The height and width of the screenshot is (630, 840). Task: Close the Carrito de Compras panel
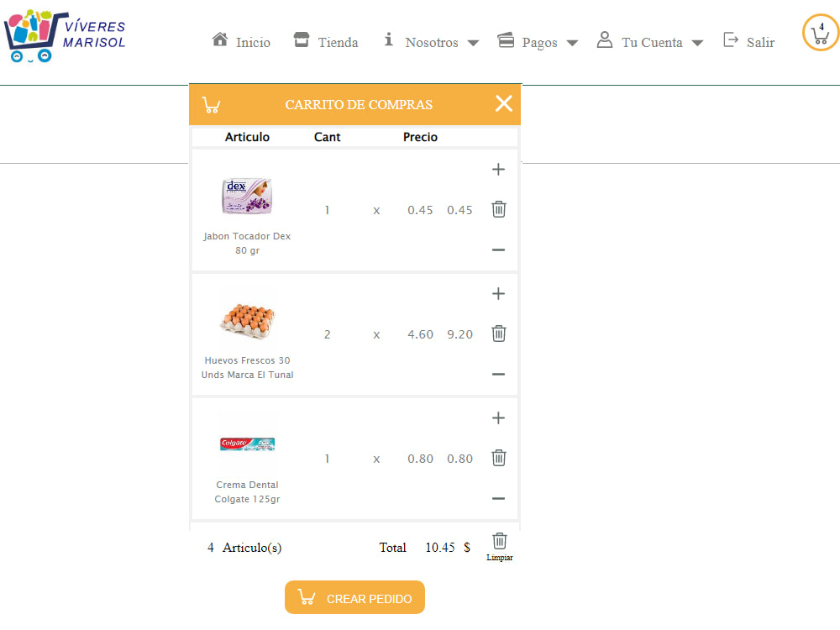pos(503,103)
